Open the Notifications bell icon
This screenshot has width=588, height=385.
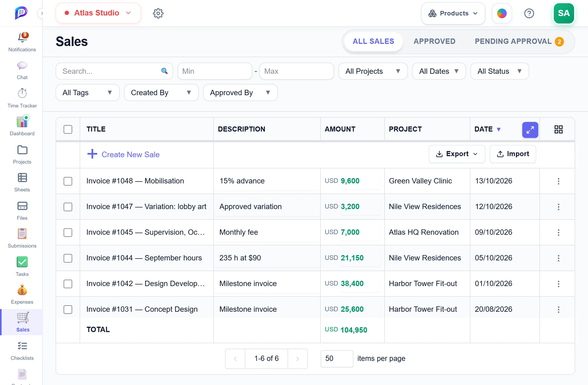(22, 38)
